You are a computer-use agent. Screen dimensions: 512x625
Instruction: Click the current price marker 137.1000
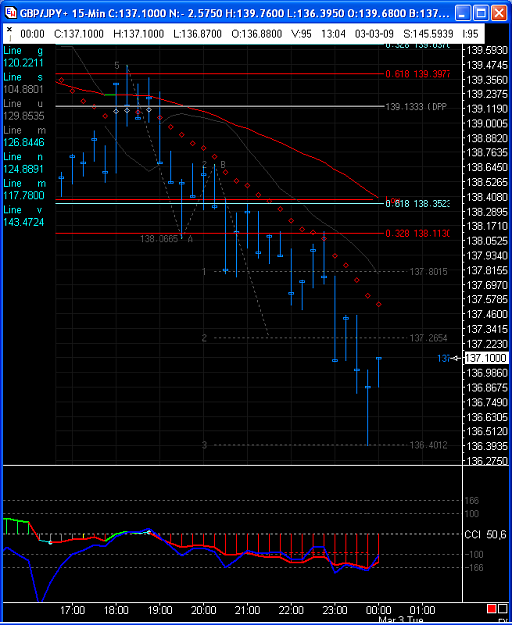pos(486,358)
